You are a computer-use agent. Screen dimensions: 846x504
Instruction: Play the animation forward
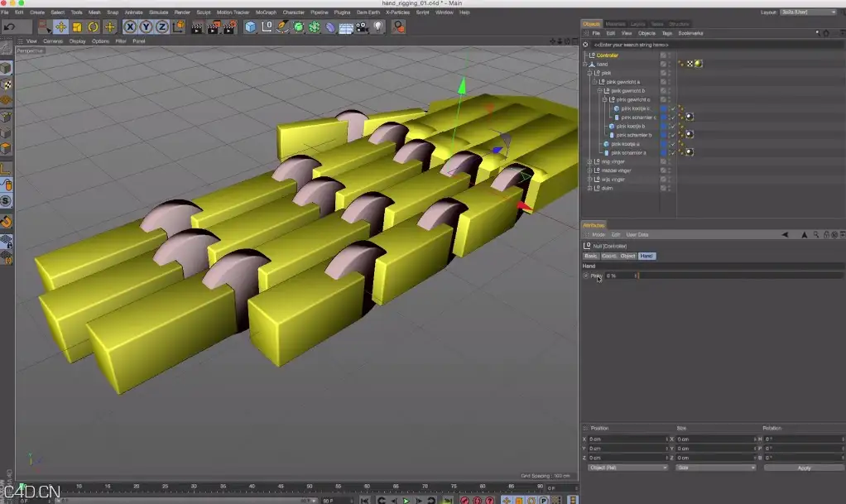pyautogui.click(x=406, y=500)
